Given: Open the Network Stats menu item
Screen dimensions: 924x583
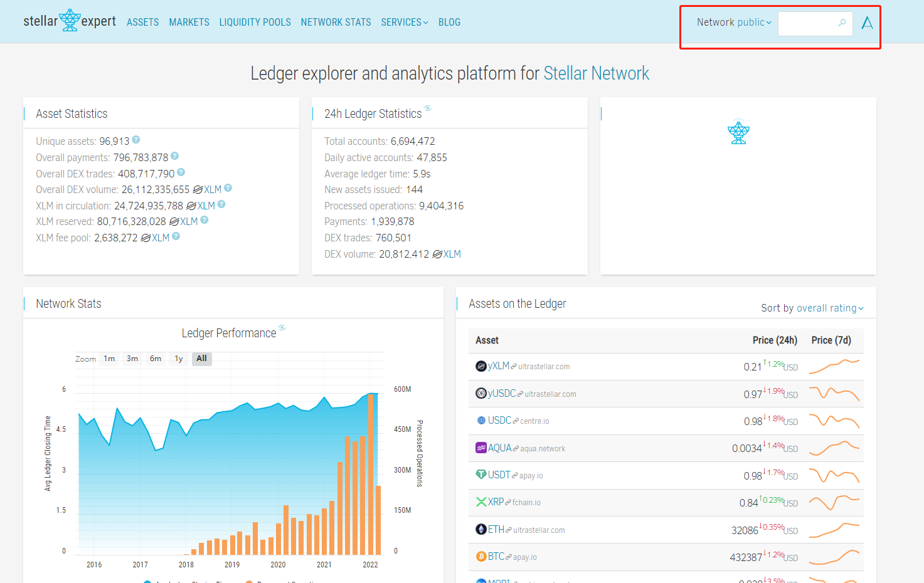Looking at the screenshot, I should [336, 23].
